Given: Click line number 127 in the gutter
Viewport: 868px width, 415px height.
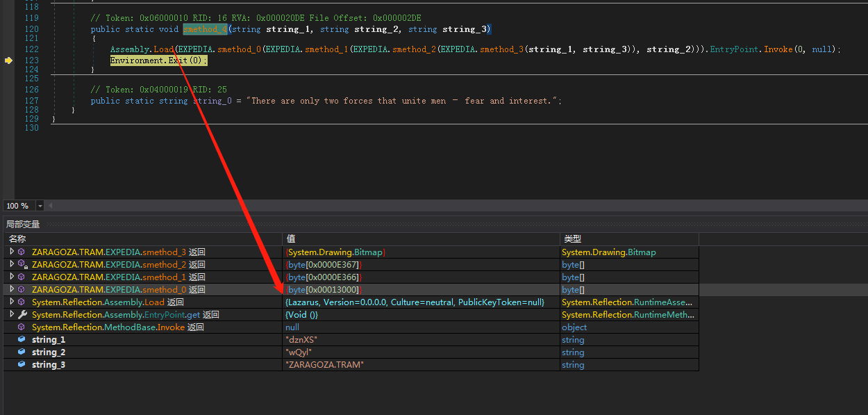Looking at the screenshot, I should coord(31,101).
